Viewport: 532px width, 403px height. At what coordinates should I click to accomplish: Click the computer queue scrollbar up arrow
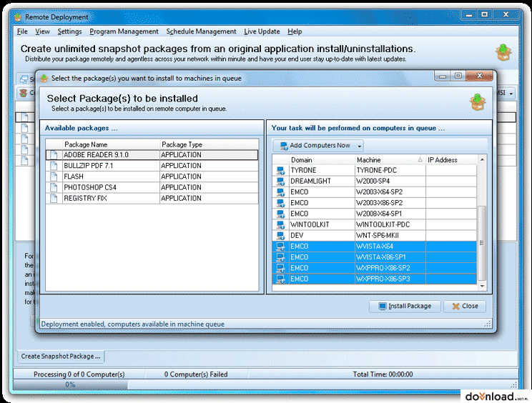pyautogui.click(x=482, y=159)
